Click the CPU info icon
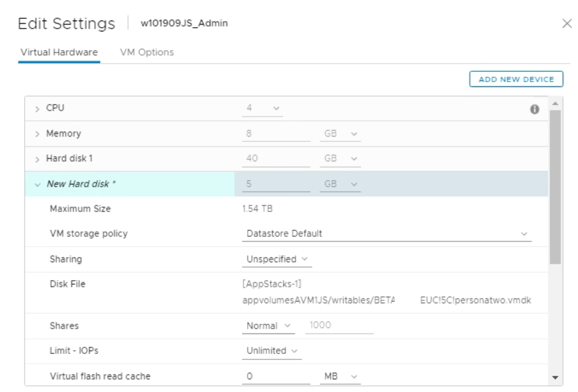This screenshot has width=578, height=392. coord(535,110)
